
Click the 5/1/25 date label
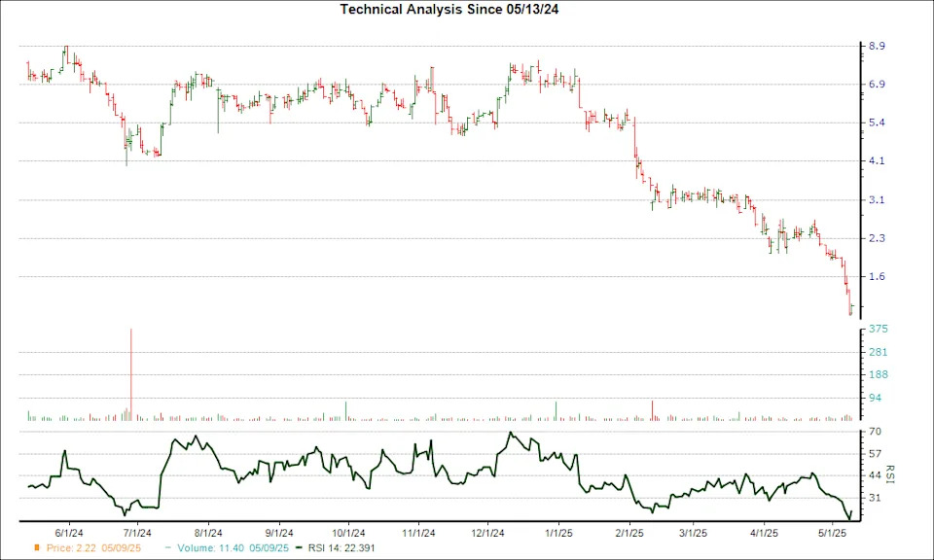point(833,533)
